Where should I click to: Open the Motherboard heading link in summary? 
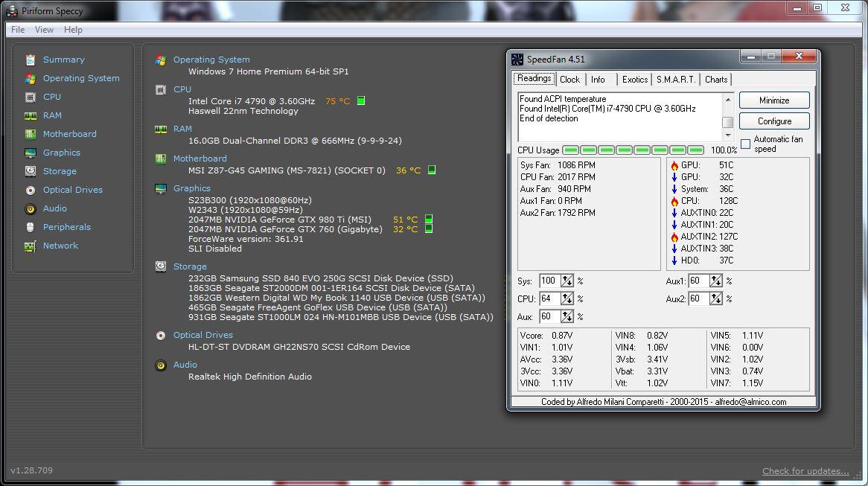click(x=200, y=159)
